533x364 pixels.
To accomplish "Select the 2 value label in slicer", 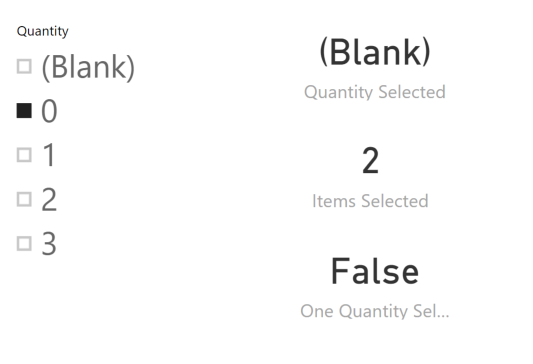I will pyautogui.click(x=49, y=200).
